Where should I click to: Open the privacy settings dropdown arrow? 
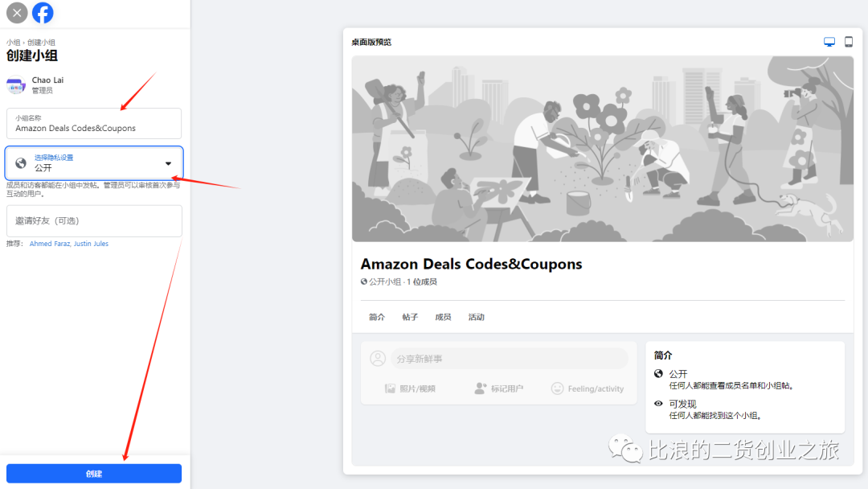click(168, 163)
